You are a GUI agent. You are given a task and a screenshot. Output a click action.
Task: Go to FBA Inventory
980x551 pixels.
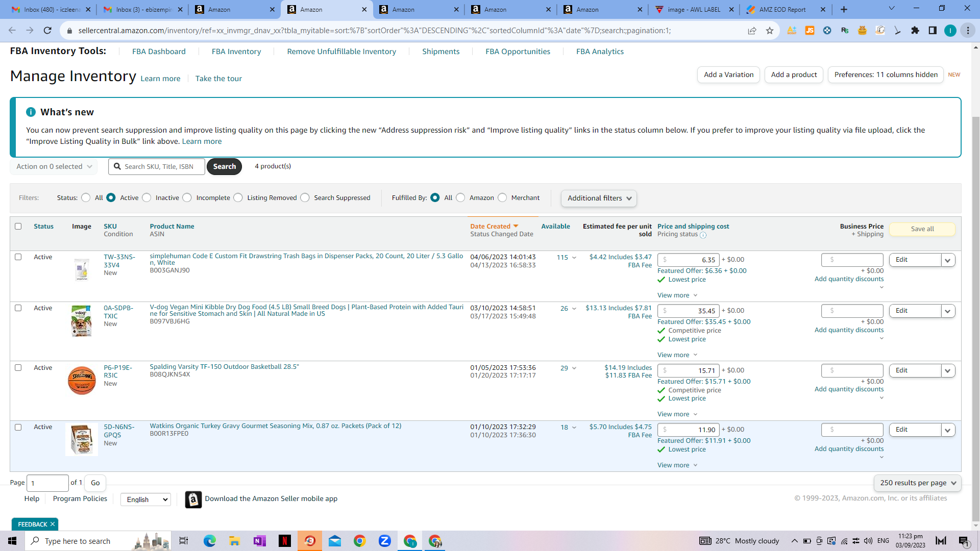pyautogui.click(x=236, y=52)
